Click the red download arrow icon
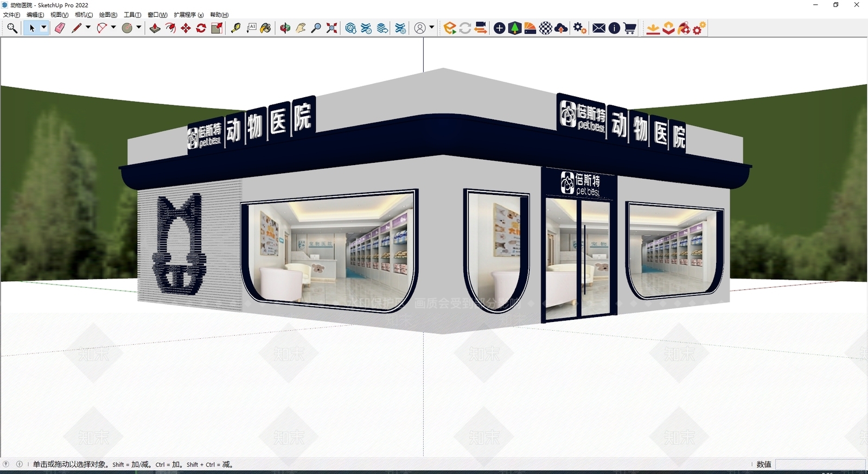The image size is (868, 474). [653, 28]
